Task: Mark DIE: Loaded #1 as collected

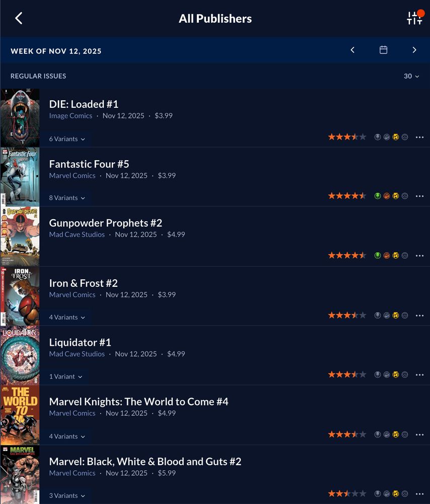Action: 387,137
